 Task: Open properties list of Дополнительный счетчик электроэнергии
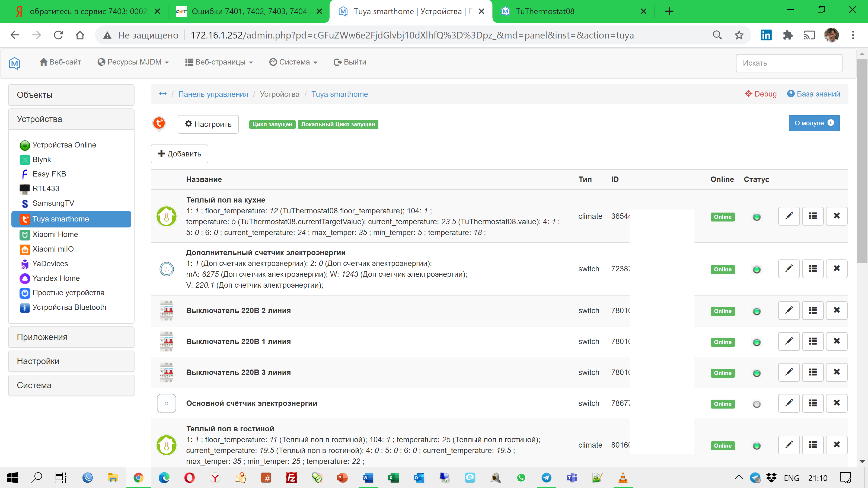click(813, 268)
